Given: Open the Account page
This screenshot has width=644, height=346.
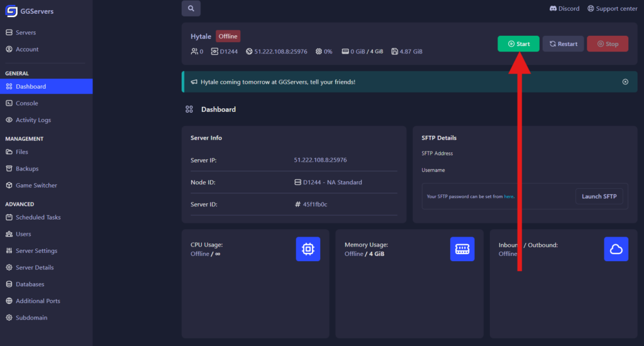Looking at the screenshot, I should click(x=46, y=49).
